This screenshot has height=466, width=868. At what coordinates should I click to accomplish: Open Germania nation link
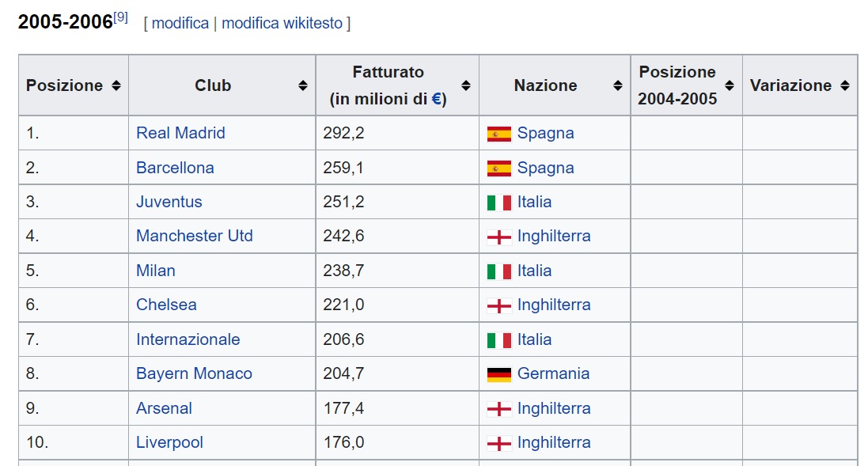click(x=554, y=373)
